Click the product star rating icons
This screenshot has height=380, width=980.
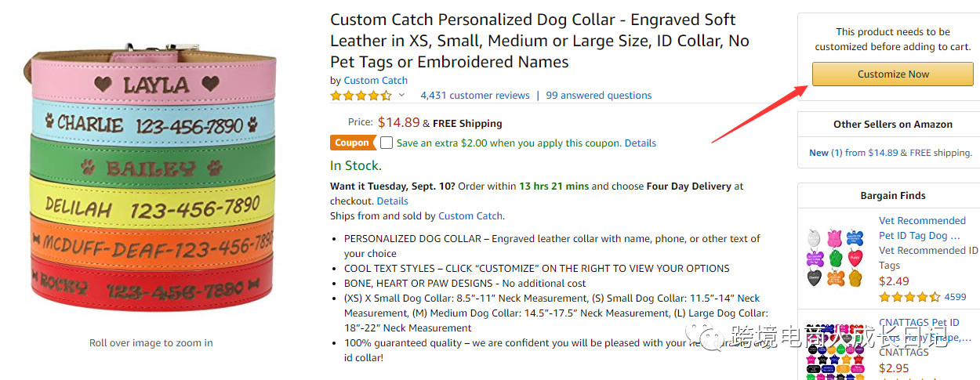coord(361,96)
